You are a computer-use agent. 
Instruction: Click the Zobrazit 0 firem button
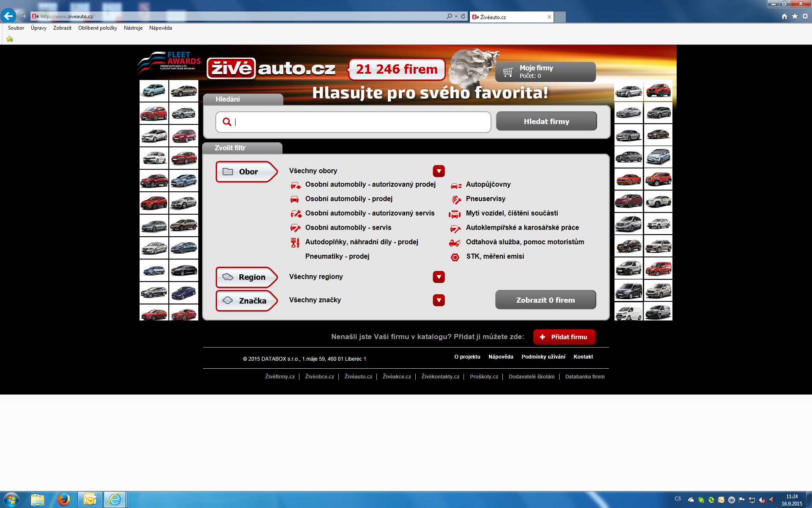click(546, 300)
